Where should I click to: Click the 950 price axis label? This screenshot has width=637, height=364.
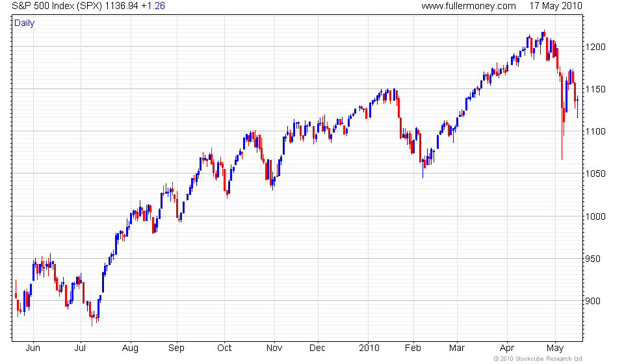coord(593,259)
